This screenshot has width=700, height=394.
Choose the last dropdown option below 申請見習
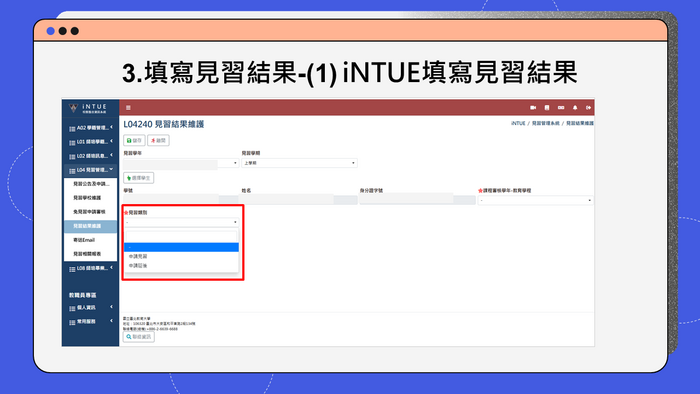pos(181,266)
